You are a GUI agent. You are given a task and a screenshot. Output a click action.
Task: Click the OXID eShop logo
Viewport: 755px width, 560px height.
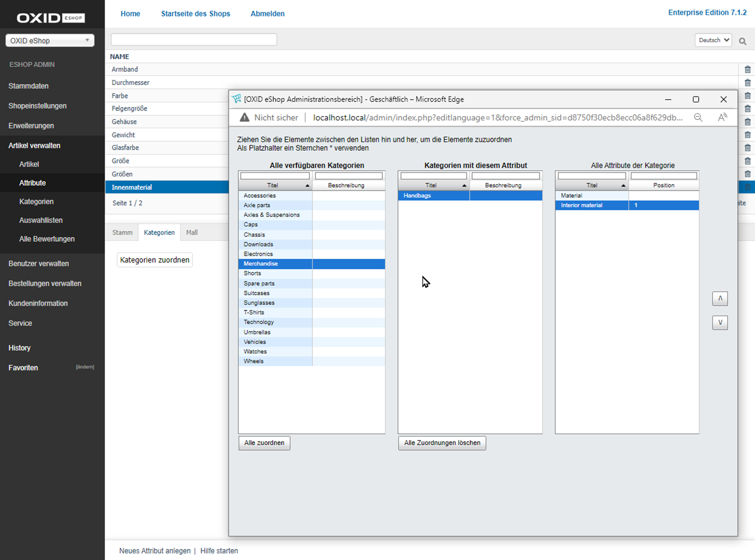(51, 18)
